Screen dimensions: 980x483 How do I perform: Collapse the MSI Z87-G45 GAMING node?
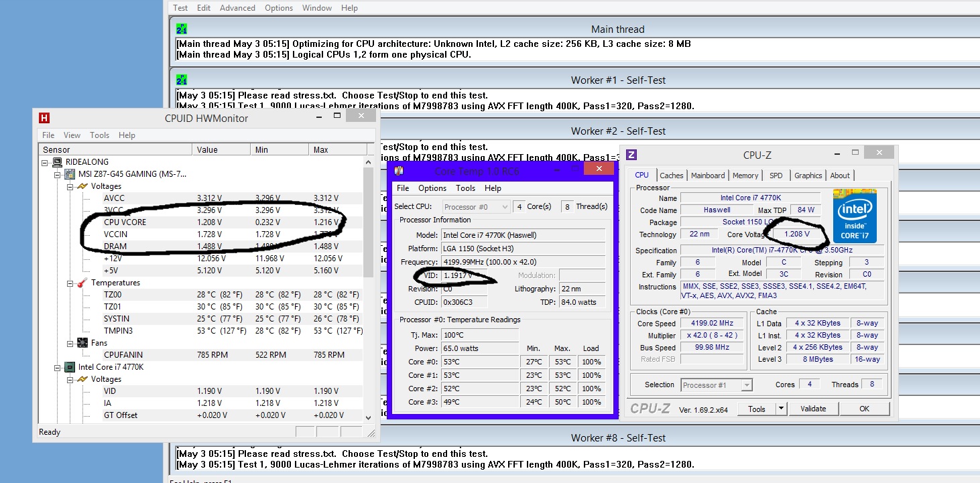coord(58,174)
